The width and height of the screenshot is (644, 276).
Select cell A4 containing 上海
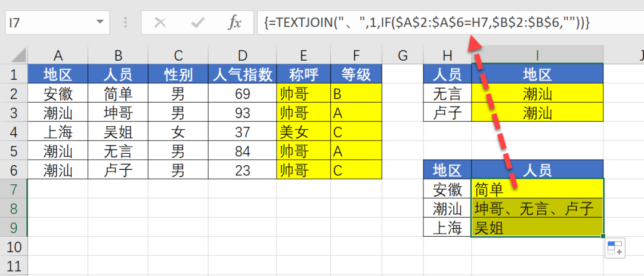pyautogui.click(x=58, y=132)
